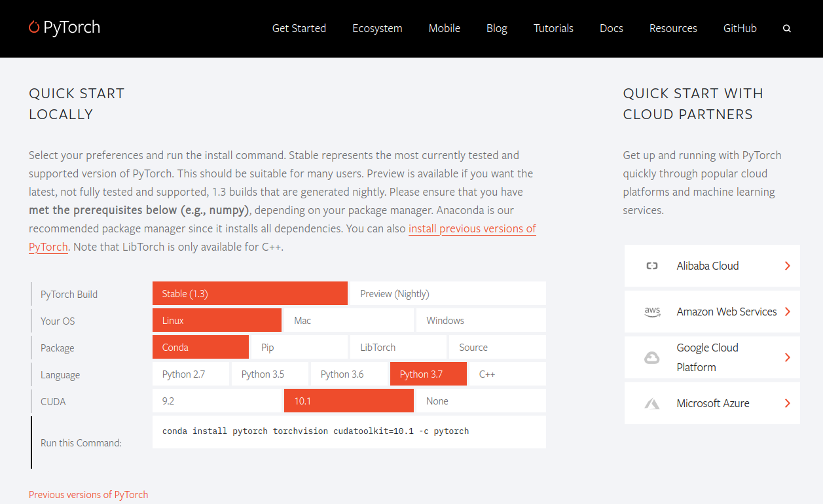This screenshot has width=823, height=504.
Task: Open the Blog page
Action: [497, 28]
